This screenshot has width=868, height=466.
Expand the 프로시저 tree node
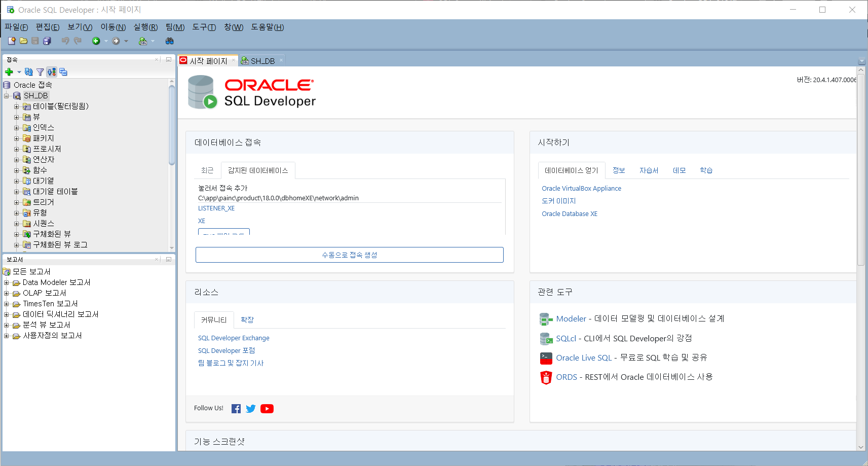(x=16, y=149)
